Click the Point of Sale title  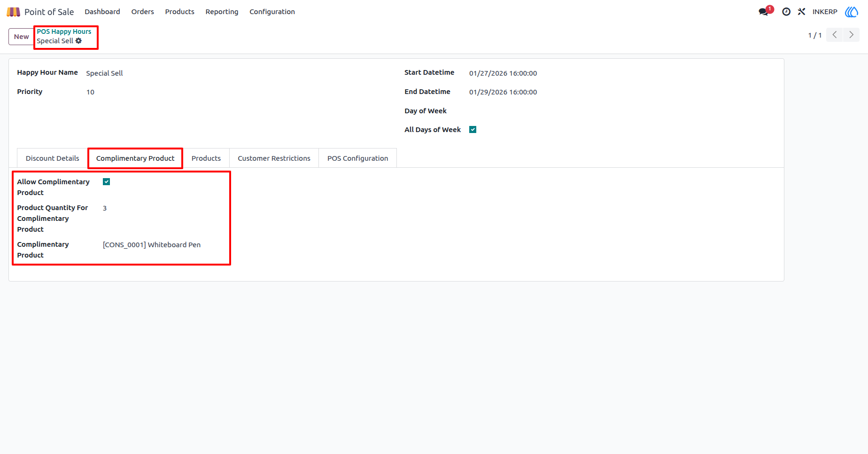[x=49, y=12]
